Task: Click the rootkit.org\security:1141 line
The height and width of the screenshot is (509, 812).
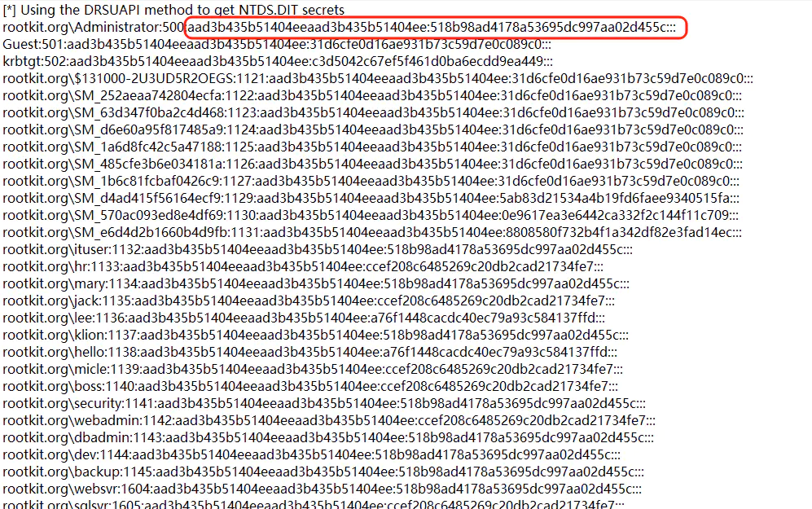Action: [x=324, y=403]
